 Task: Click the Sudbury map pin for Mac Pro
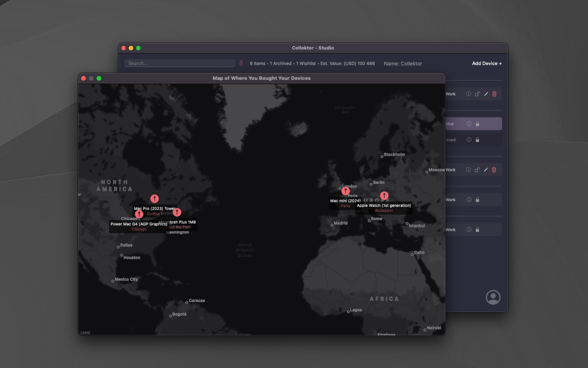tap(154, 199)
